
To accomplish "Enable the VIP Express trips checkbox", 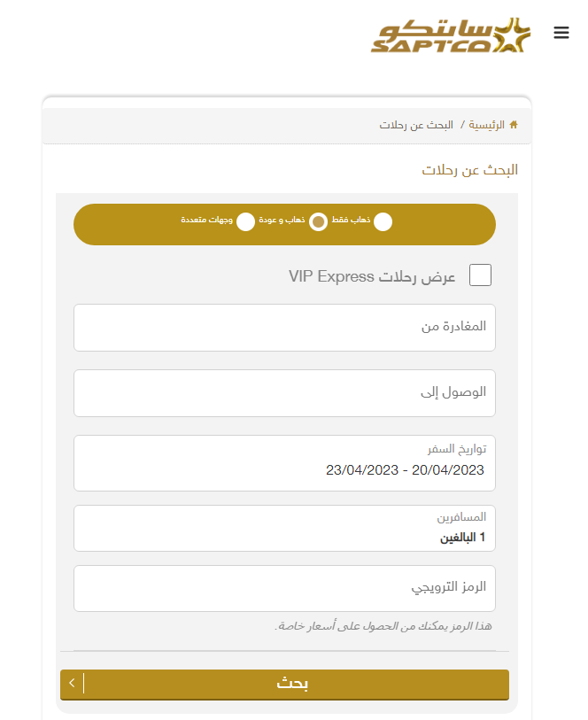I will [480, 275].
